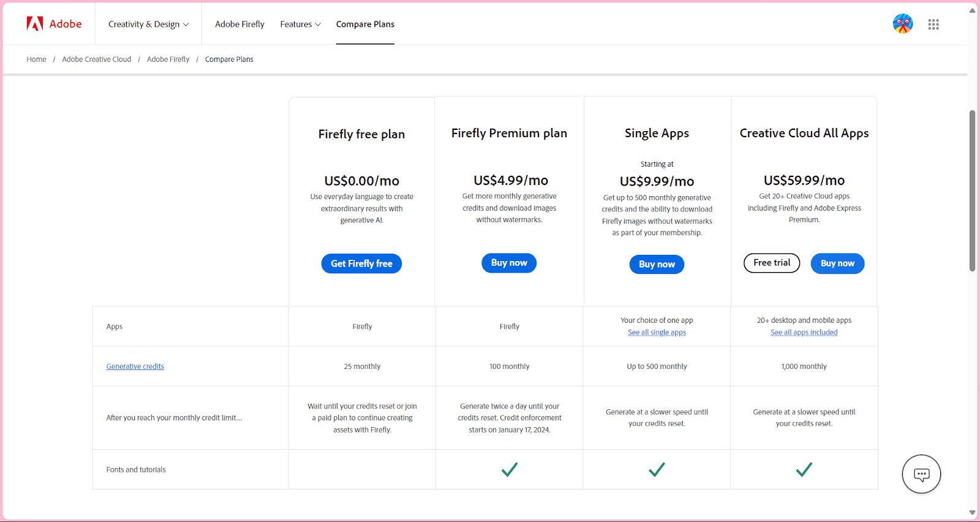Start Creative Cloud free trial
980x522 pixels.
click(x=772, y=263)
